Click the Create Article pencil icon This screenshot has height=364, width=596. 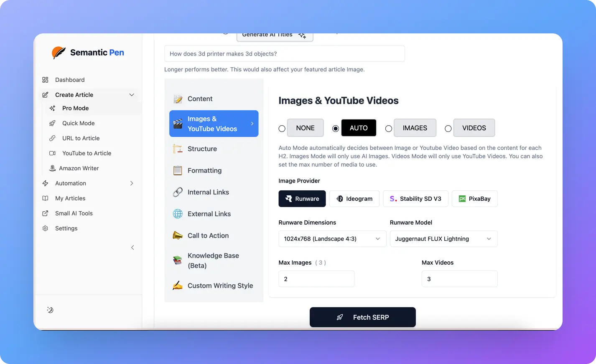point(46,95)
